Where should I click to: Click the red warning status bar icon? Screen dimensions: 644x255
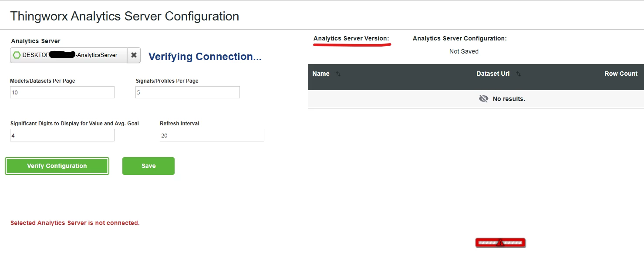(x=500, y=243)
